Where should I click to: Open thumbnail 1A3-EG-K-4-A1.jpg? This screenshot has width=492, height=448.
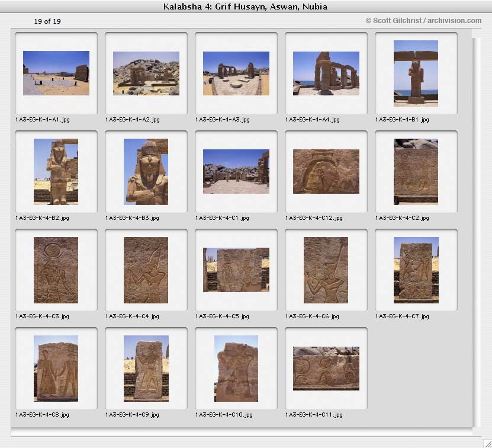point(56,73)
